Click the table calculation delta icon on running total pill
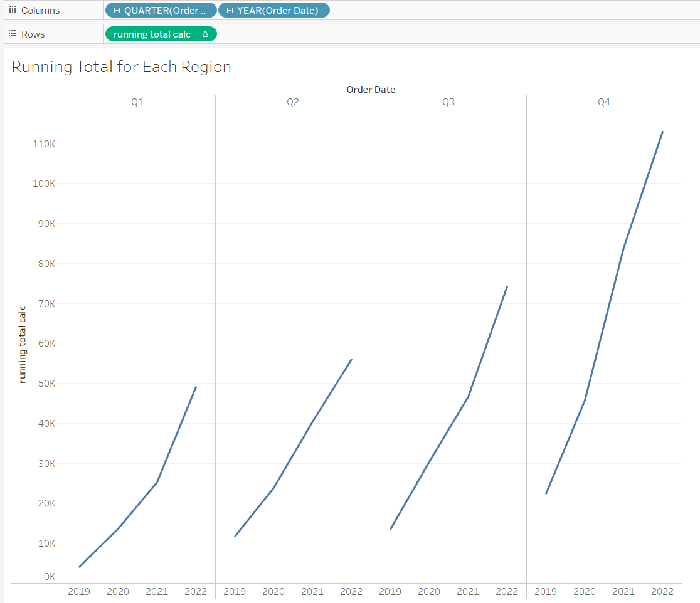The image size is (700, 603). click(x=205, y=34)
